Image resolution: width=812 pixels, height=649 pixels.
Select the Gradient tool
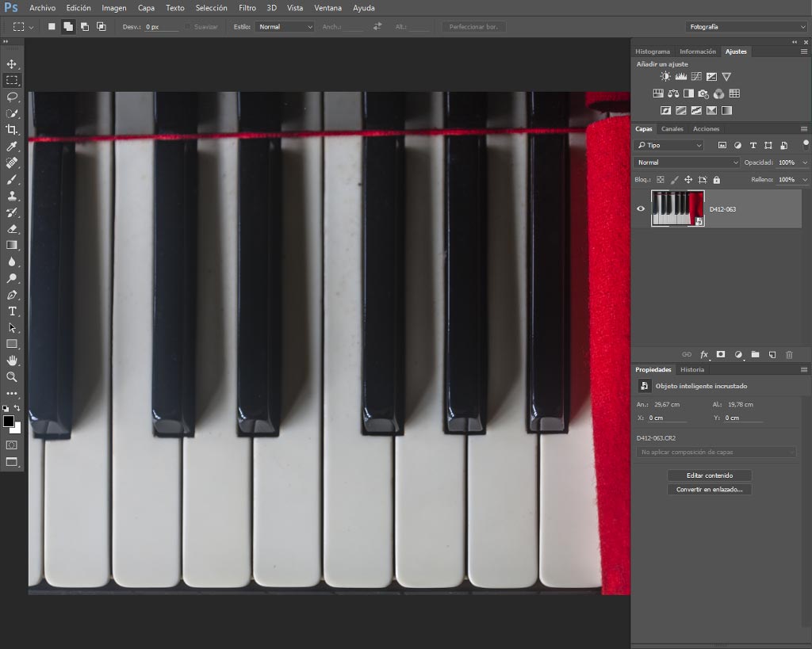pos(11,246)
